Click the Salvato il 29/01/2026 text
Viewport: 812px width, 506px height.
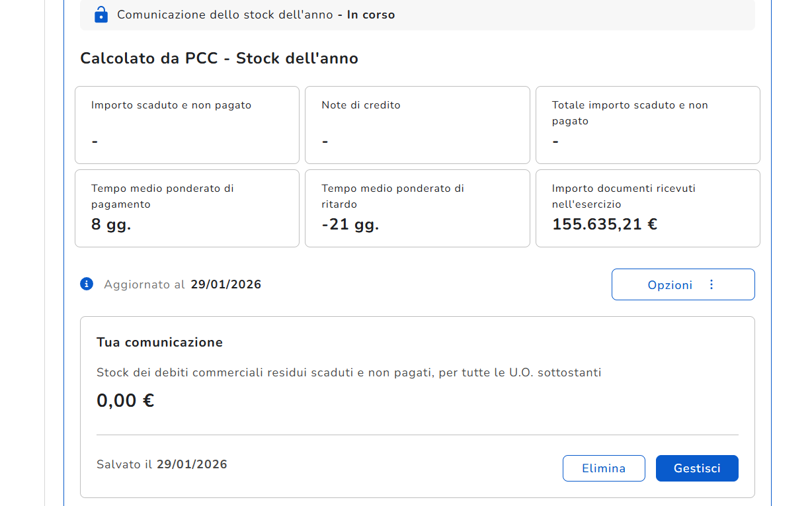(x=162, y=464)
